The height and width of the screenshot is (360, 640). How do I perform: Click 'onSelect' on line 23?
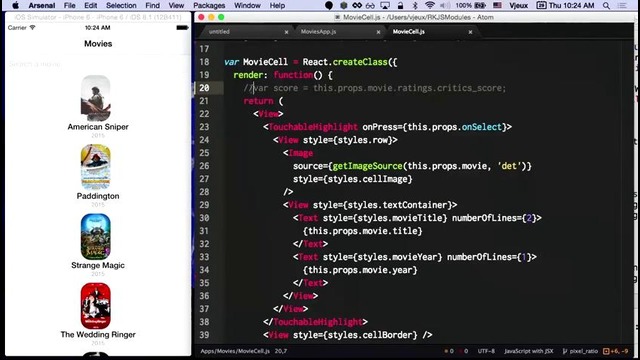[x=481, y=127]
